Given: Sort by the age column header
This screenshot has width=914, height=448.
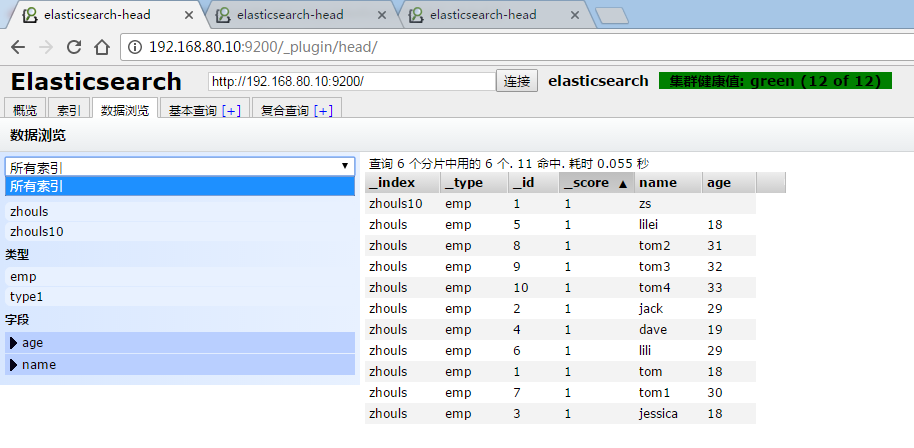Looking at the screenshot, I should point(729,182).
